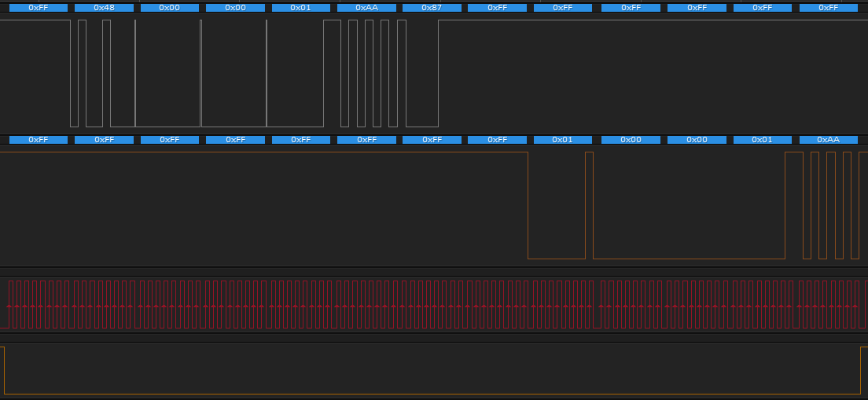Click the 0x00 label immediately after 0x48

169,8
